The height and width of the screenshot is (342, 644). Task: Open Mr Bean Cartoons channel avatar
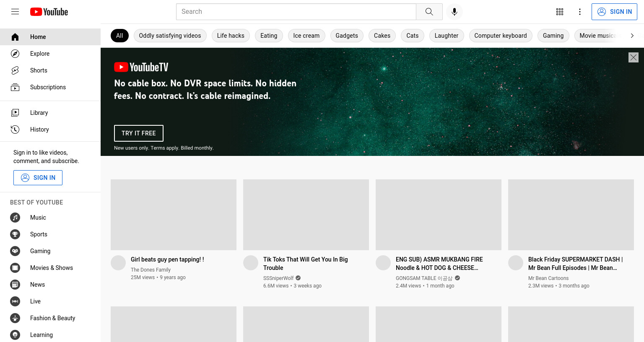(x=516, y=263)
